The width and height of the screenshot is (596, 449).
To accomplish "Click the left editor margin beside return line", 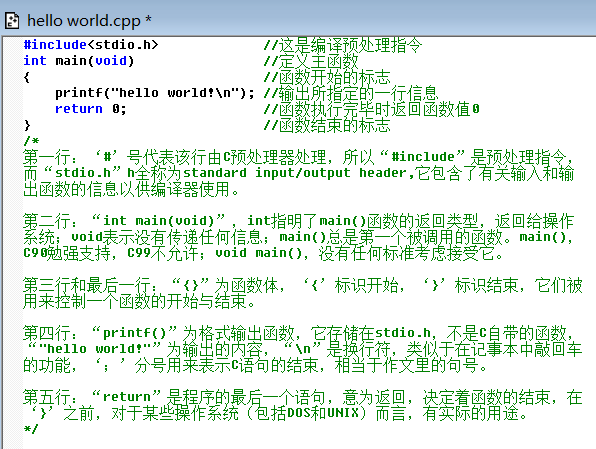I will click(x=12, y=109).
